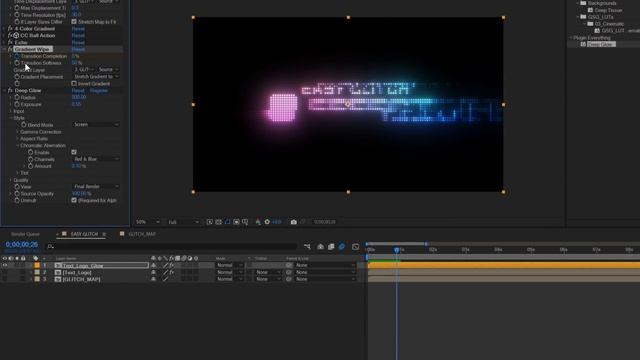The height and width of the screenshot is (360, 640).
Task: Click the color management icon below viewer
Action: [x=258, y=222]
